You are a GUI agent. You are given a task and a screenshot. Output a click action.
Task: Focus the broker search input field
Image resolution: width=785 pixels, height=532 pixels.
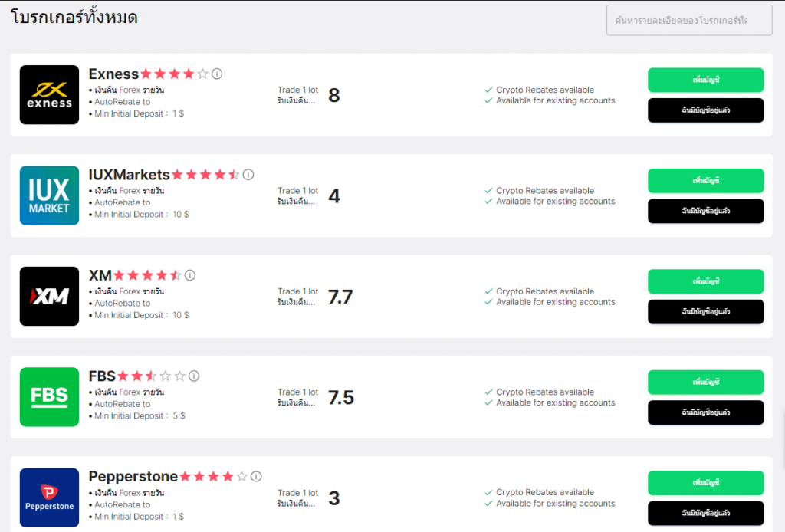click(689, 21)
